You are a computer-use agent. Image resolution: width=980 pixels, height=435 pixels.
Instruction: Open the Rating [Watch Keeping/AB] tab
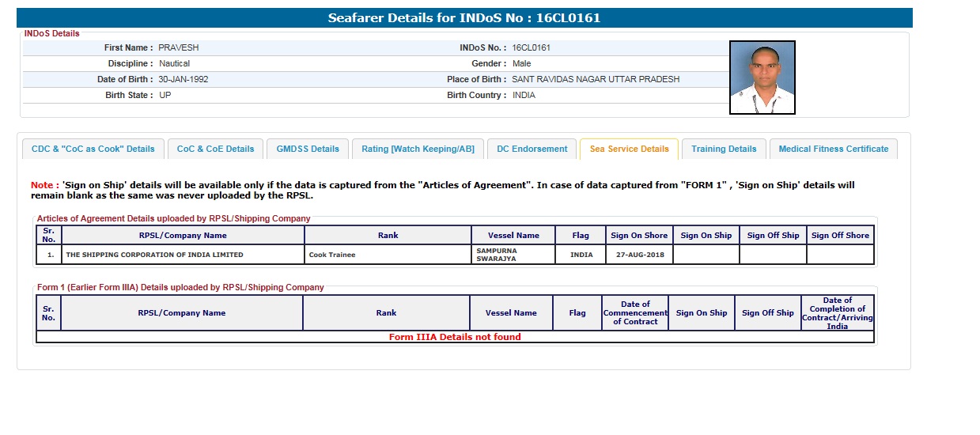[418, 149]
